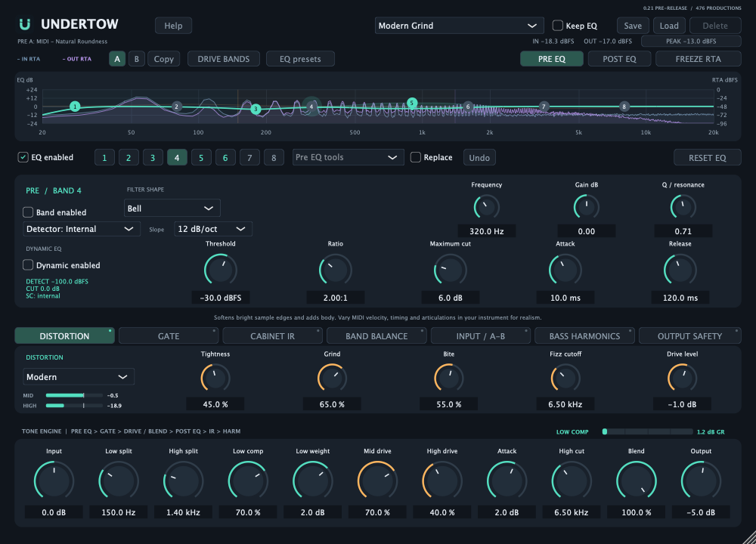
Task: Click the Help button
Action: 174,26
